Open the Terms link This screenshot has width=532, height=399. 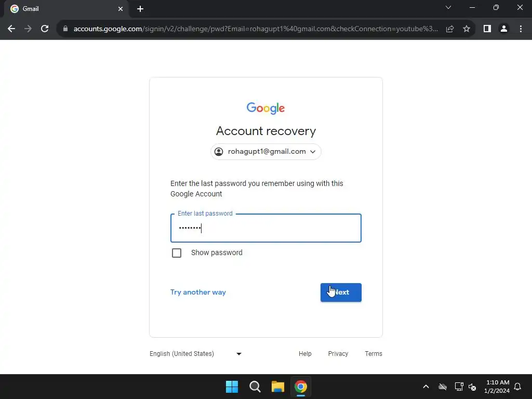pyautogui.click(x=374, y=353)
